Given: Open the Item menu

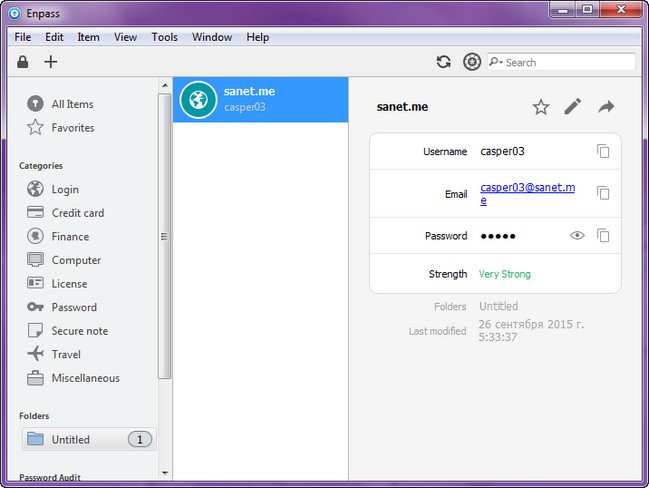Looking at the screenshot, I should tap(89, 37).
